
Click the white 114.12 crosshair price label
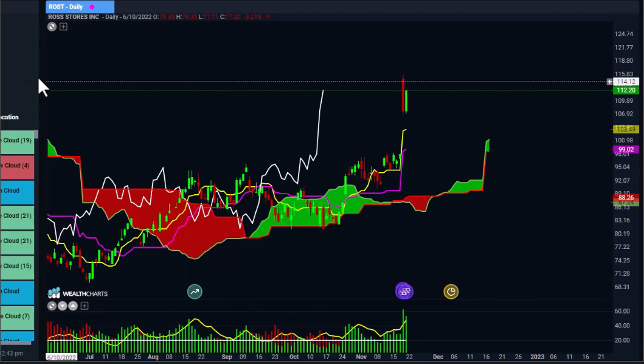tap(626, 82)
